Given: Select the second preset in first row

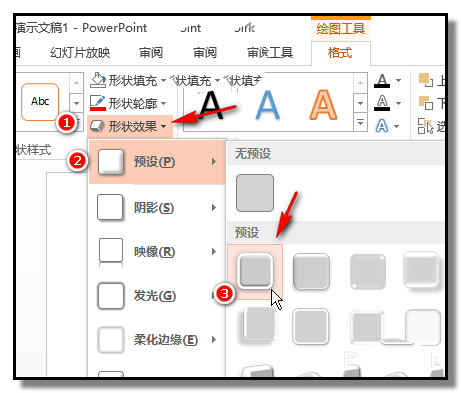Looking at the screenshot, I should (x=311, y=271).
